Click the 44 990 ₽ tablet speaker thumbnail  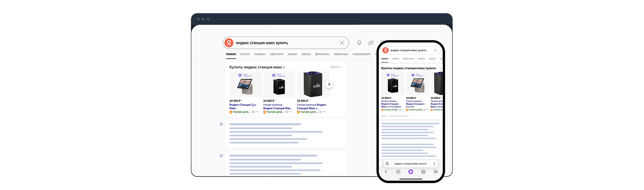(245, 85)
